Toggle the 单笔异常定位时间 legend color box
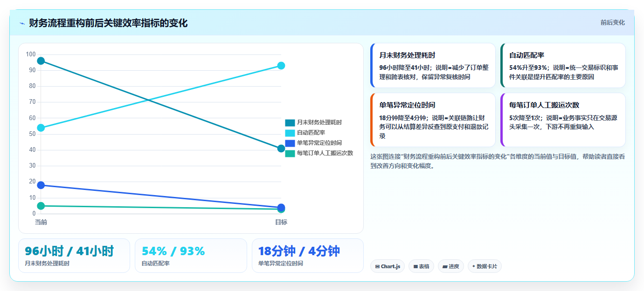 tap(290, 143)
